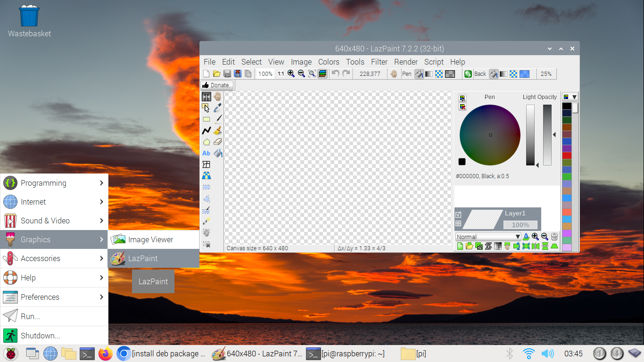Open the color palette dropdown arrow
This screenshot has height=362, width=644.
tap(575, 97)
